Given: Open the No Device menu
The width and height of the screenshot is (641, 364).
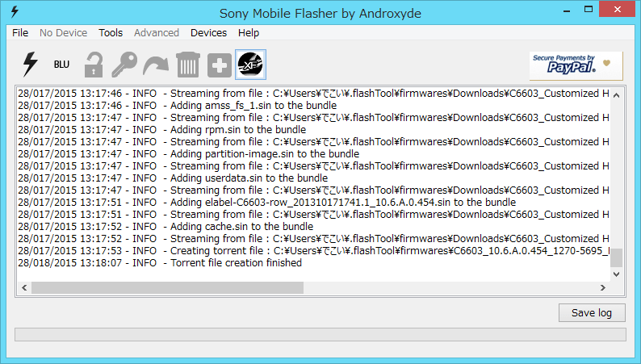Looking at the screenshot, I should click(63, 32).
